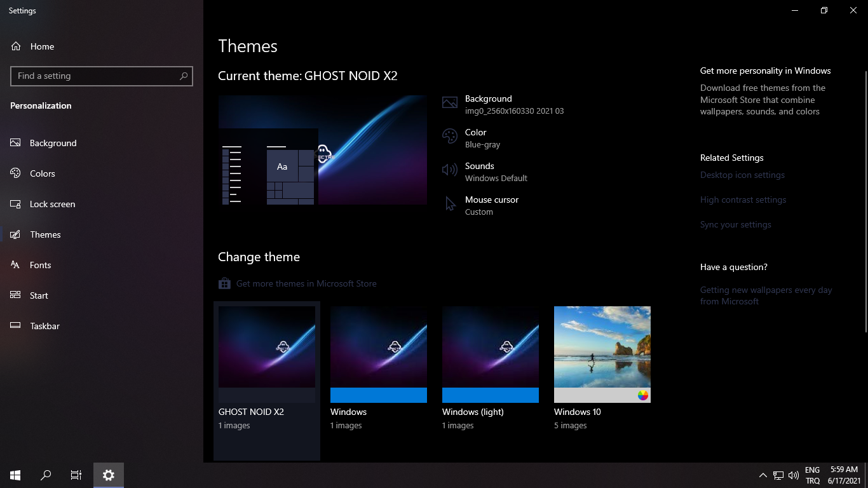This screenshot has width=868, height=488.
Task: Open Start personalization settings
Action: 102,295
